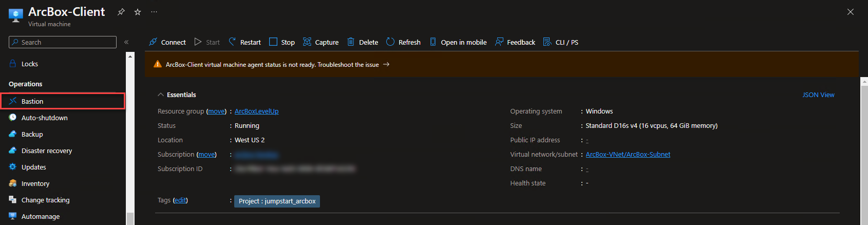This screenshot has height=225, width=868.
Task: Click the Capture icon
Action: click(x=307, y=42)
